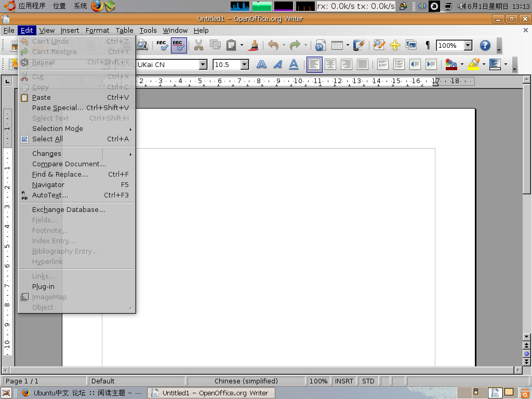Open OpenOffice.org Help question mark icon
Image resolution: width=532 pixels, height=399 pixels.
tap(485, 46)
